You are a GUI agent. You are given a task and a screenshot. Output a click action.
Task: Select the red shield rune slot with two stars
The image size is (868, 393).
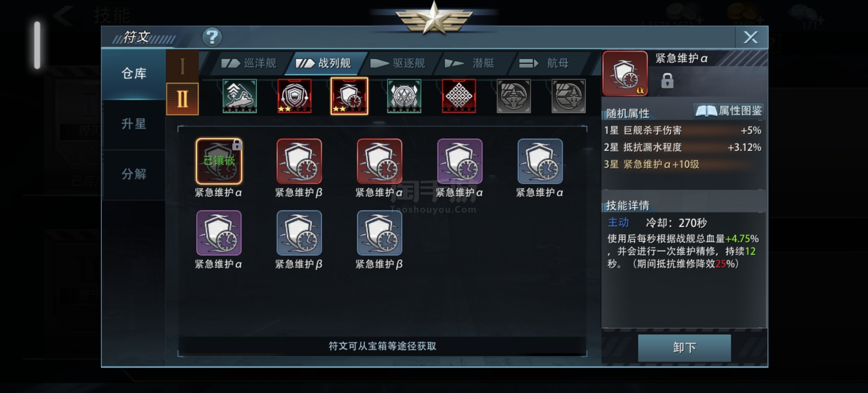[294, 96]
